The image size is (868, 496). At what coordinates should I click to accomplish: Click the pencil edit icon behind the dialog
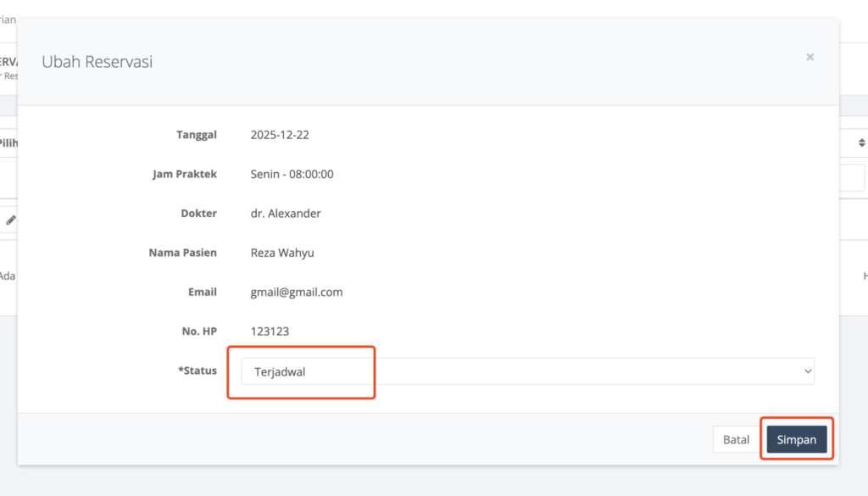[x=10, y=220]
